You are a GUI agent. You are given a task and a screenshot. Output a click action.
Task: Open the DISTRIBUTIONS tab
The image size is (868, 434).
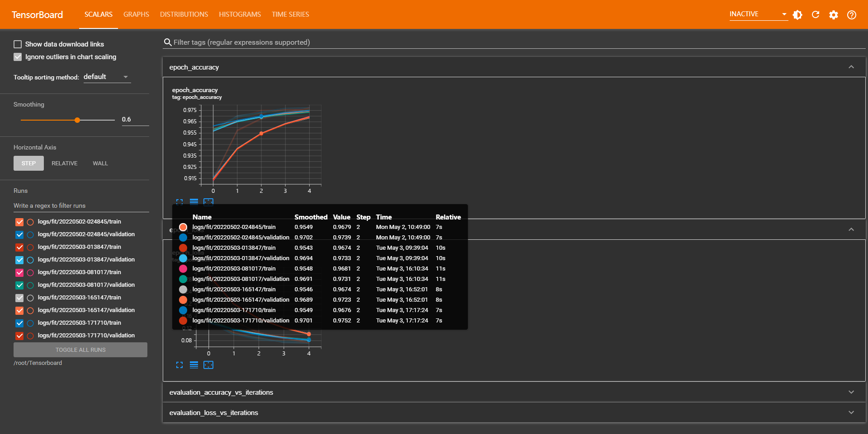(184, 14)
